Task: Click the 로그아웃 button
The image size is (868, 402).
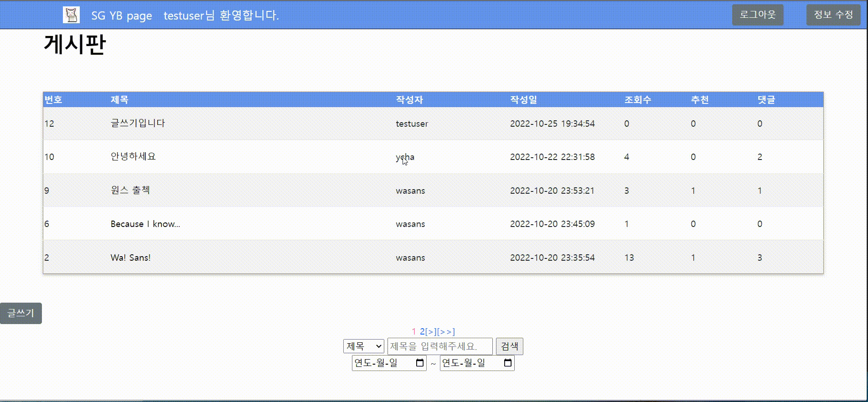Action: [x=758, y=15]
